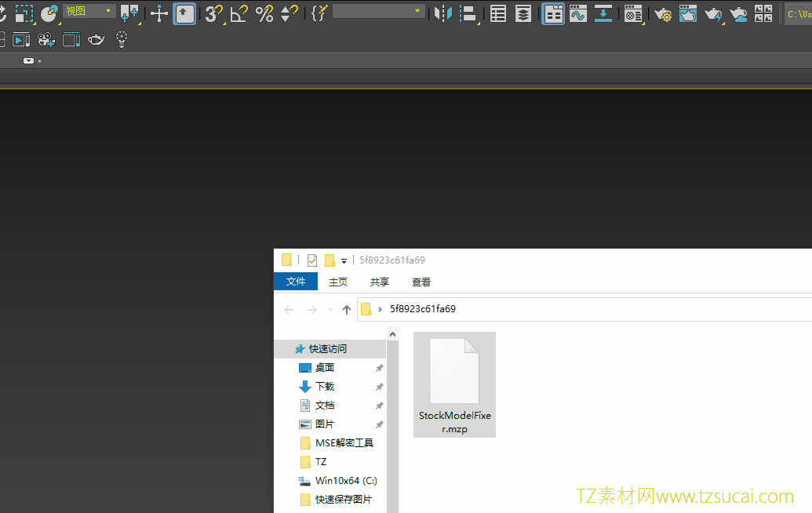Toggle the Scene Explorer

tap(498, 13)
